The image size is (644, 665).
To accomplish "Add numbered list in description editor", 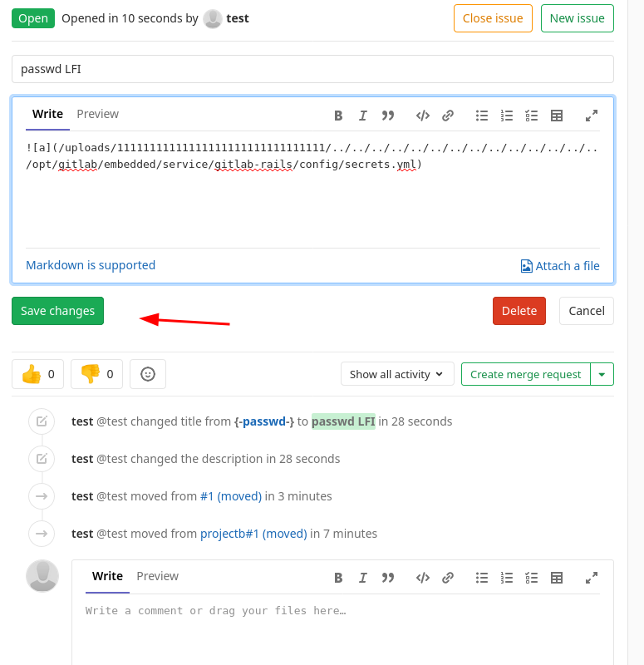I will 507,116.
